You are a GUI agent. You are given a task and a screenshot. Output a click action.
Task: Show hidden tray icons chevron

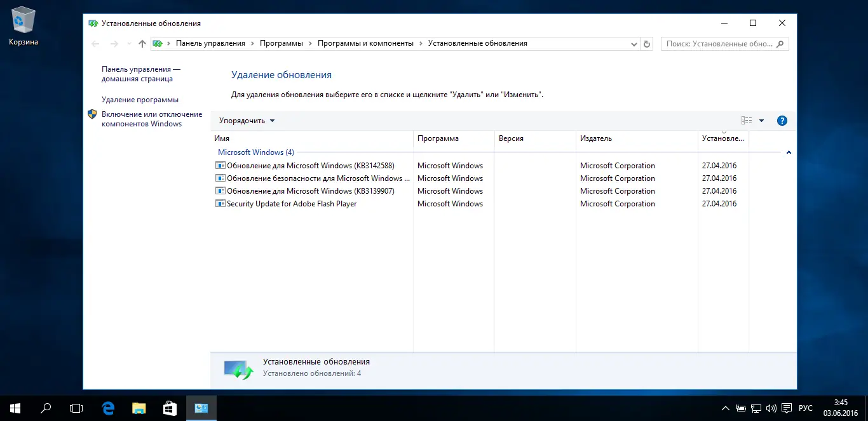[726, 408]
